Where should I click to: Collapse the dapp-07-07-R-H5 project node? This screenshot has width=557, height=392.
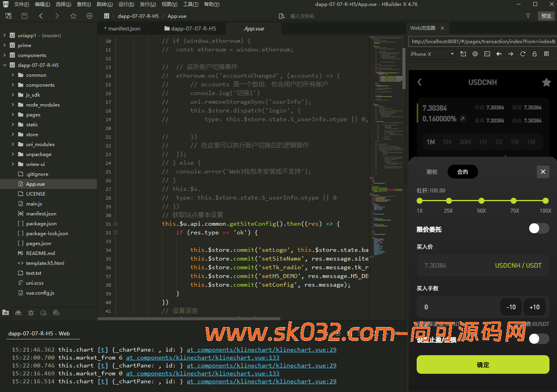click(4, 65)
